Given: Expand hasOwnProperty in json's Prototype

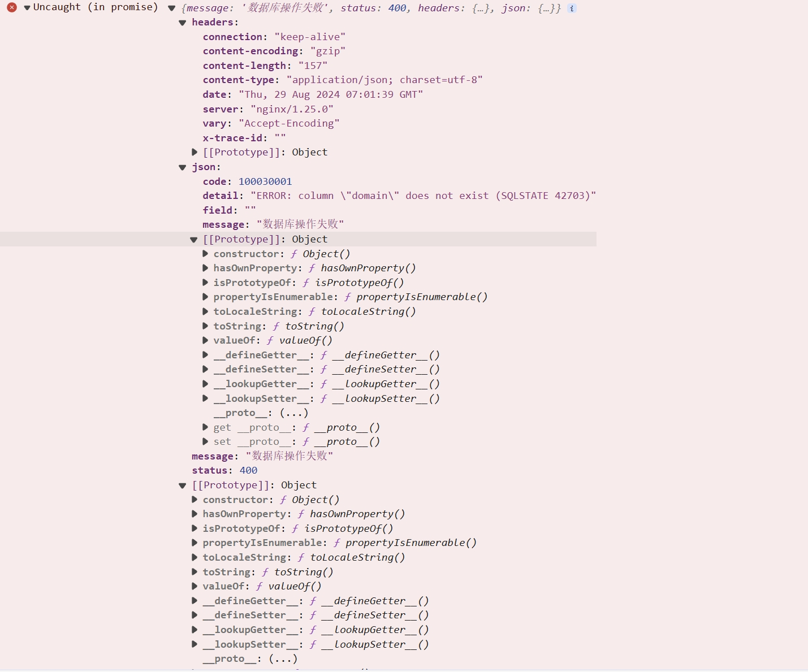Looking at the screenshot, I should (x=205, y=268).
